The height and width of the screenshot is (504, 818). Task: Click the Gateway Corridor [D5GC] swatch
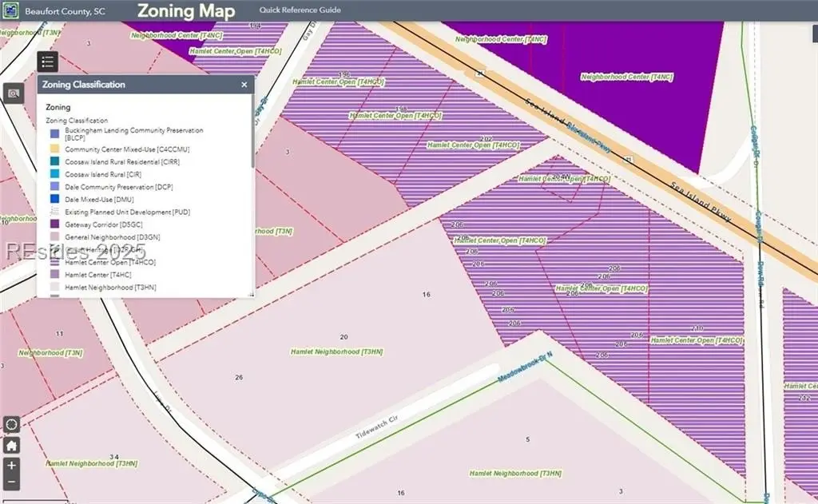pos(54,225)
